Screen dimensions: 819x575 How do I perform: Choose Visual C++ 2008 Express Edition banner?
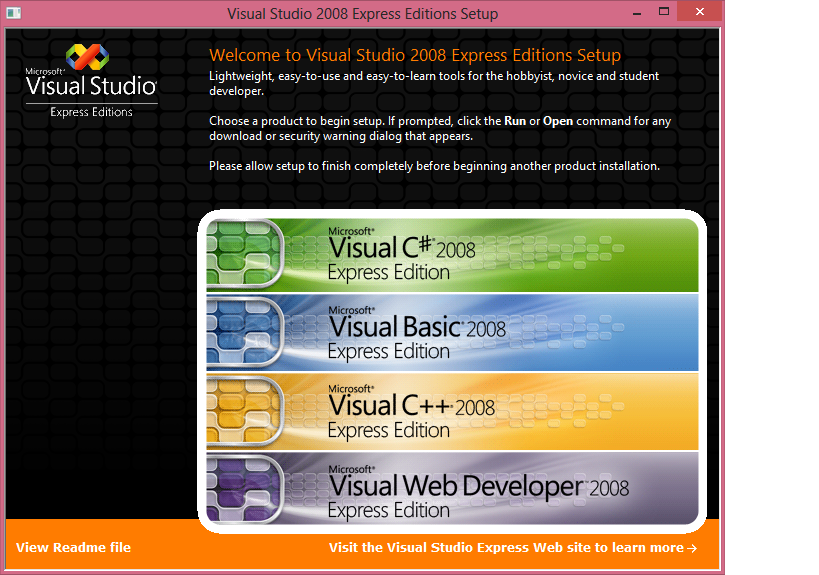click(x=452, y=412)
